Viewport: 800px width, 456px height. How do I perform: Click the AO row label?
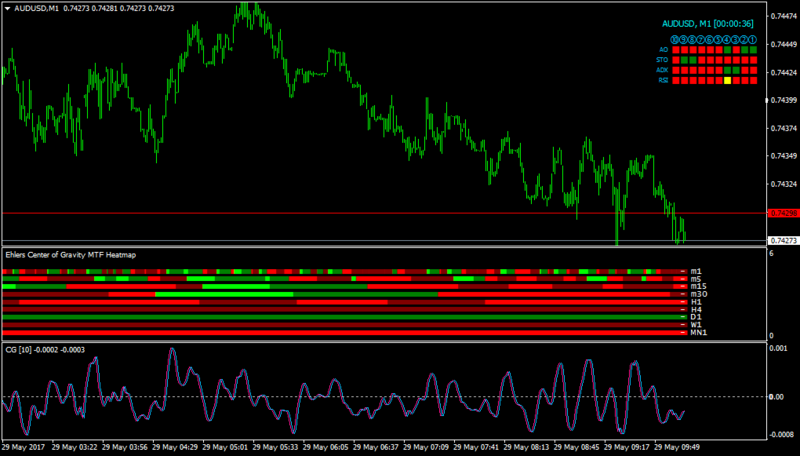click(x=664, y=49)
